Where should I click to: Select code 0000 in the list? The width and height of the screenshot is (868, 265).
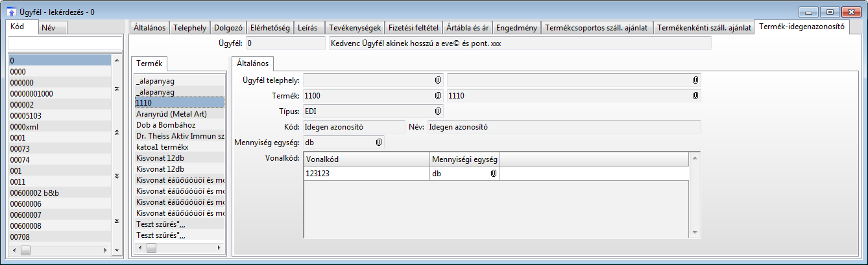coord(60,71)
